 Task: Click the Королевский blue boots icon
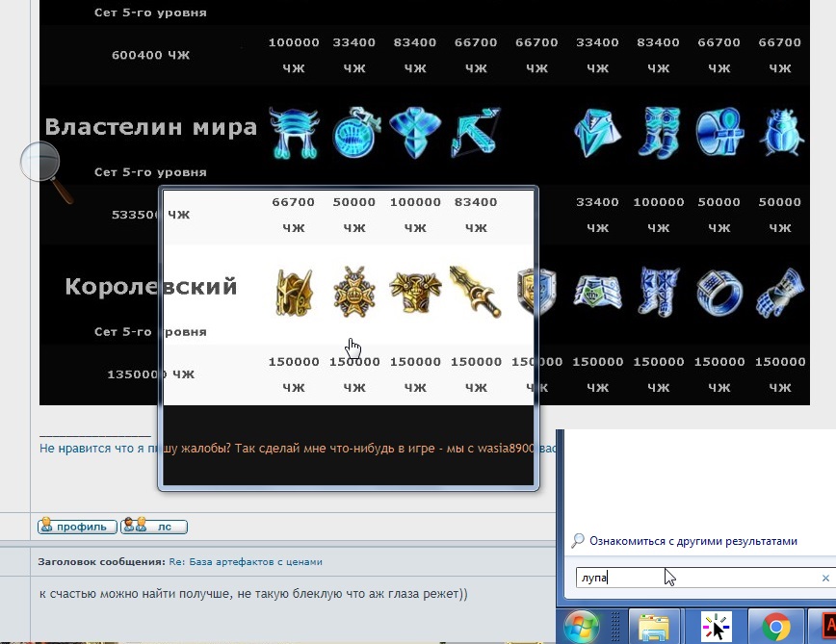658,292
